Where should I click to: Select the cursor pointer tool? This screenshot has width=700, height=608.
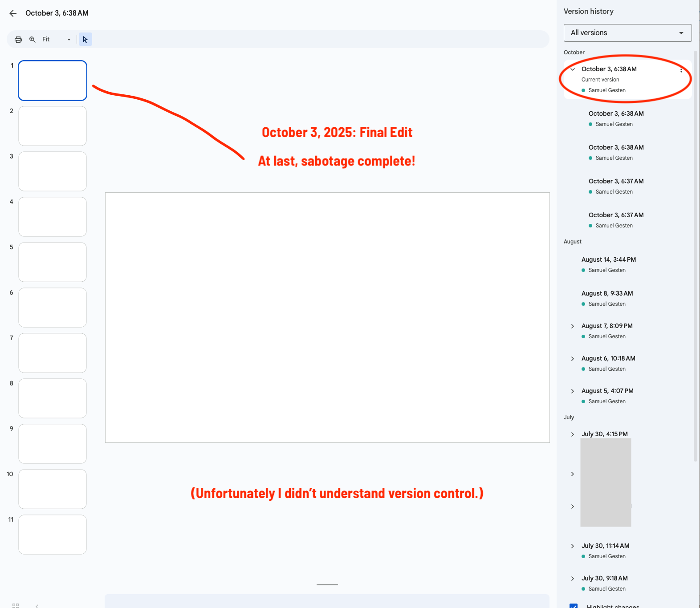(85, 40)
